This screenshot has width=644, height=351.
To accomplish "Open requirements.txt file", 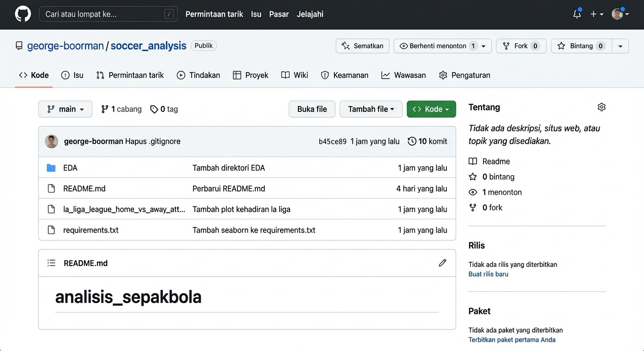I will [x=91, y=230].
